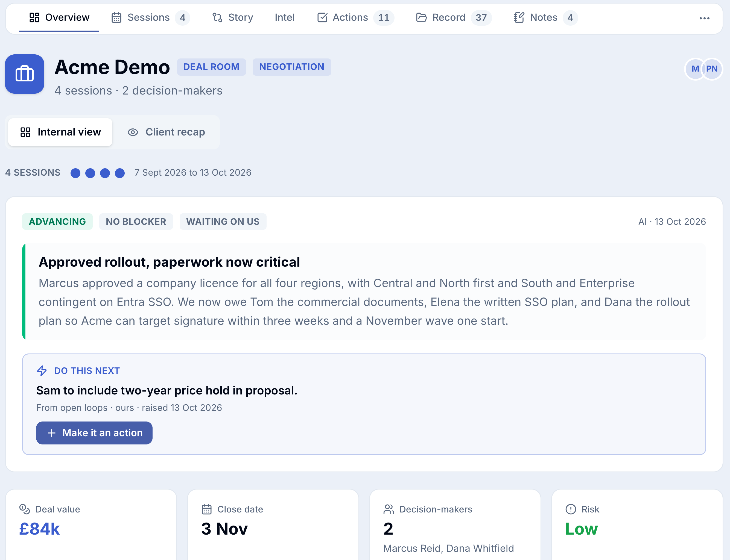This screenshot has height=560, width=730.
Task: Select the third session dot
Action: 105,173
